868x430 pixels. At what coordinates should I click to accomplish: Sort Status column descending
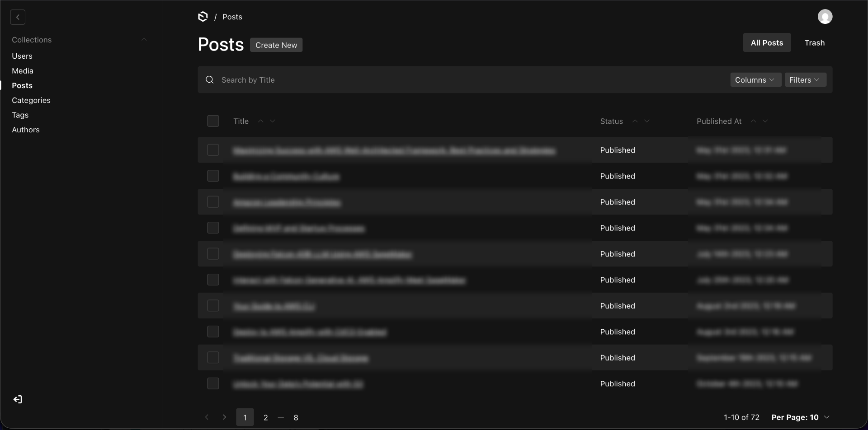(647, 121)
